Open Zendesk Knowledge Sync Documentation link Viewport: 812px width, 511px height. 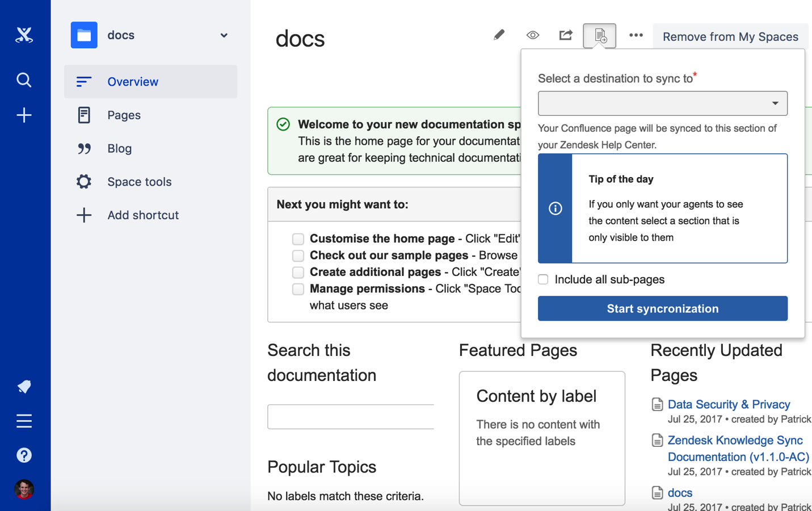tap(738, 449)
